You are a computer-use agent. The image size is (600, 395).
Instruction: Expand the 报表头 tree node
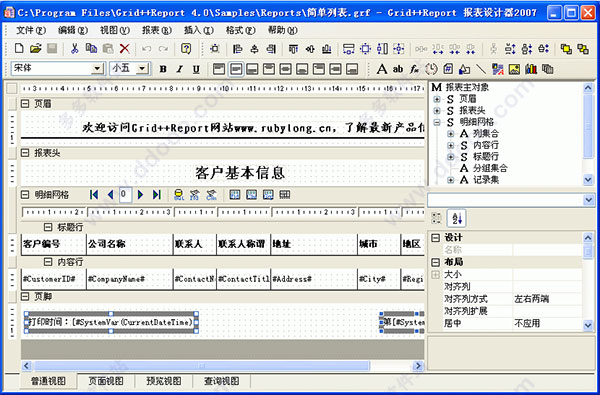[x=437, y=111]
